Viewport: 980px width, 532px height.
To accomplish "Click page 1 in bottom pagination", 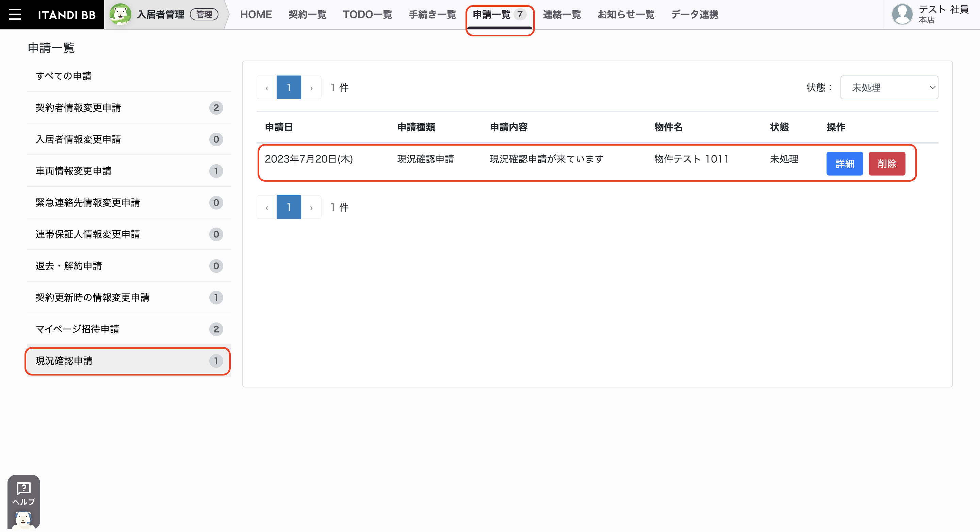I will coord(289,207).
